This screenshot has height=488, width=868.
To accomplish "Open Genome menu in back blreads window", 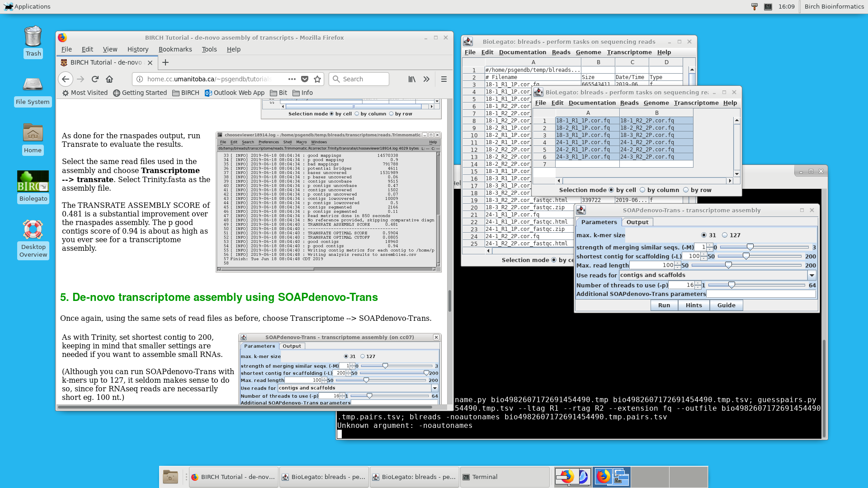I will (589, 52).
